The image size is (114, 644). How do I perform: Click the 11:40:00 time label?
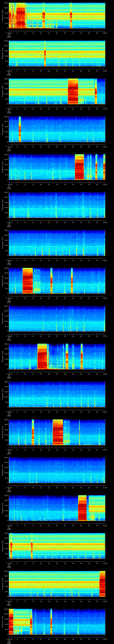tap(9, 487)
